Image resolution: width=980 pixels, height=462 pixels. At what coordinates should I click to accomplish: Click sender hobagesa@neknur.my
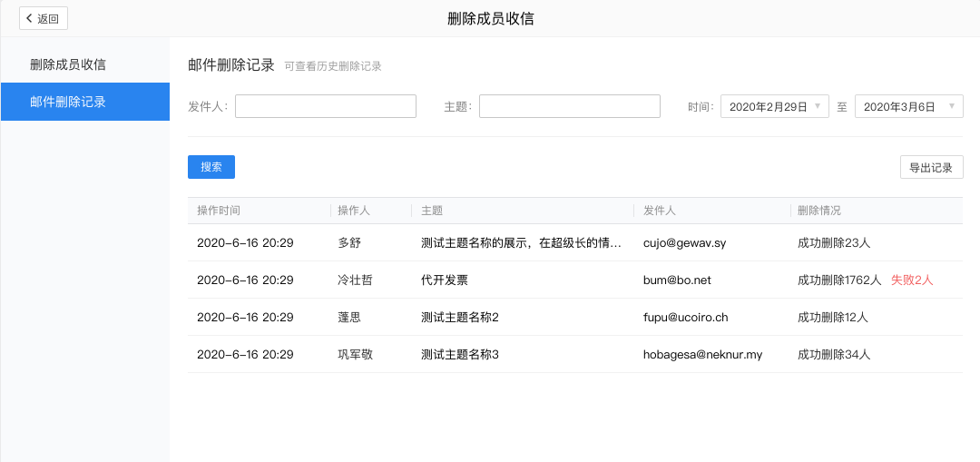coord(702,355)
